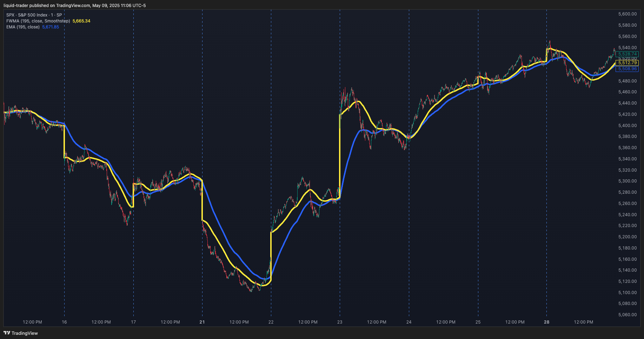The width and height of the screenshot is (644, 339).
Task: Click the 5,460.00 price axis label
Action: click(x=628, y=92)
